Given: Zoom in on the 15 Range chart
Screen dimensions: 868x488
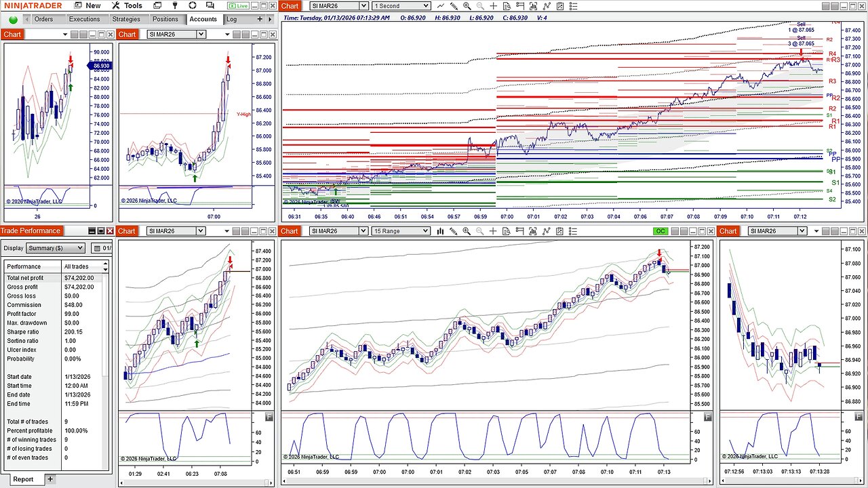Looking at the screenshot, I should (x=467, y=231).
